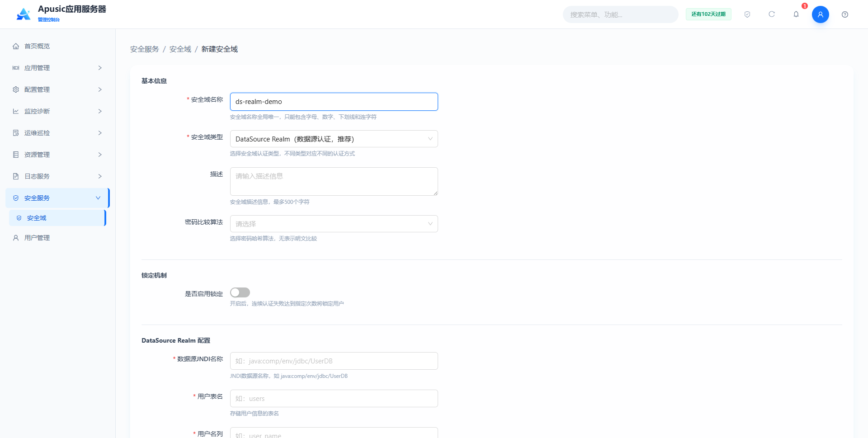
Task: Click the 还有102天过期 license badge
Action: 708,14
